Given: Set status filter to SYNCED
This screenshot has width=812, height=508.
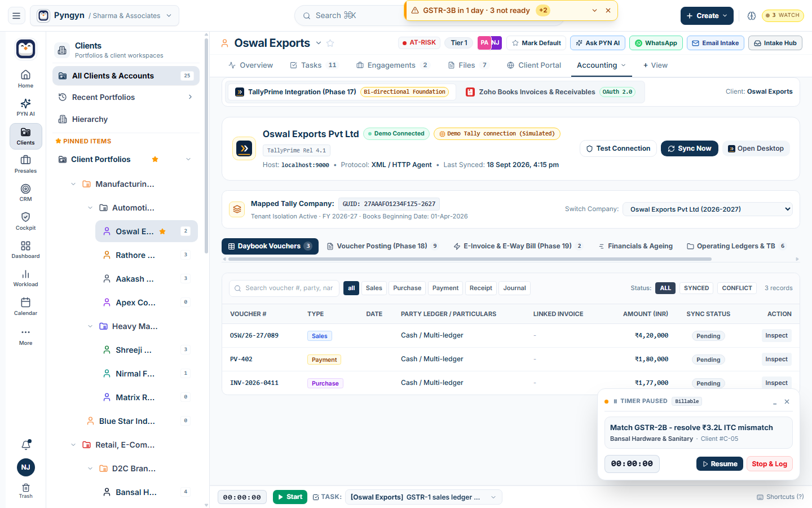Looking at the screenshot, I should tap(696, 288).
